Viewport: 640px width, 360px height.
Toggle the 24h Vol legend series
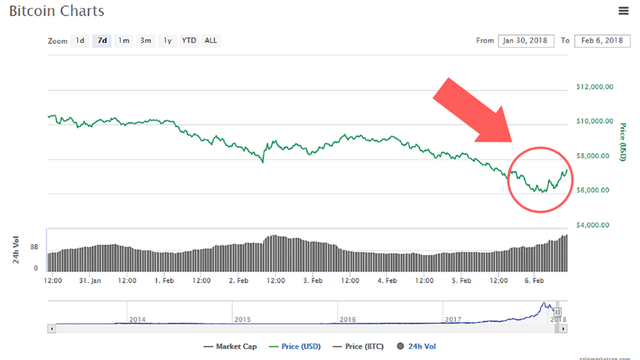coord(416,347)
